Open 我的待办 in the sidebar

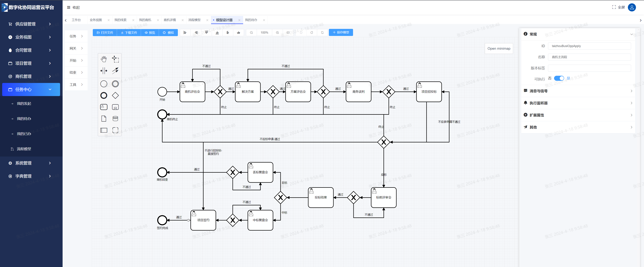[24, 119]
